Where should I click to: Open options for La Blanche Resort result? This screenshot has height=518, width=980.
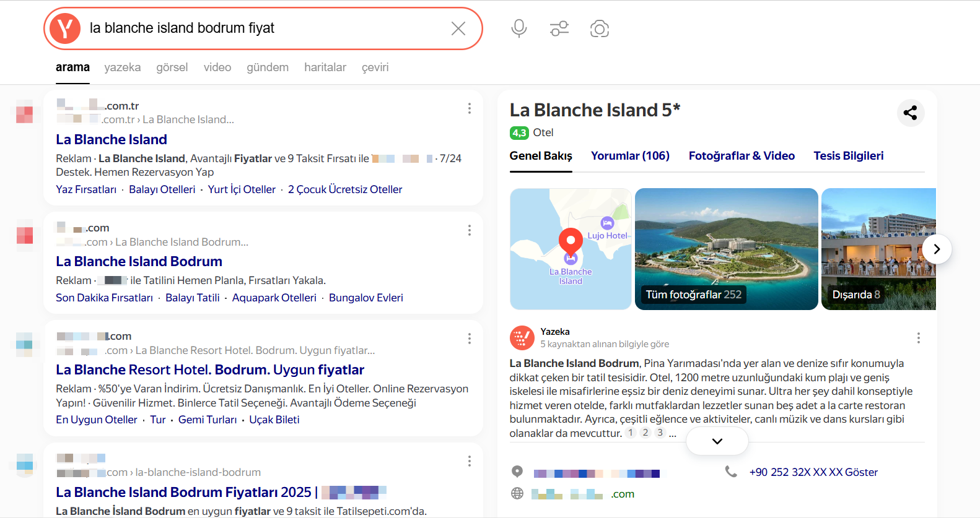(x=470, y=339)
